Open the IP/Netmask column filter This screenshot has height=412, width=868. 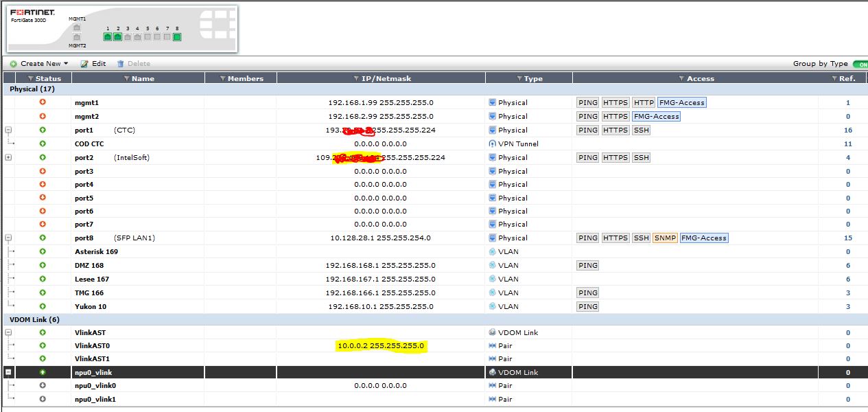[x=356, y=79]
